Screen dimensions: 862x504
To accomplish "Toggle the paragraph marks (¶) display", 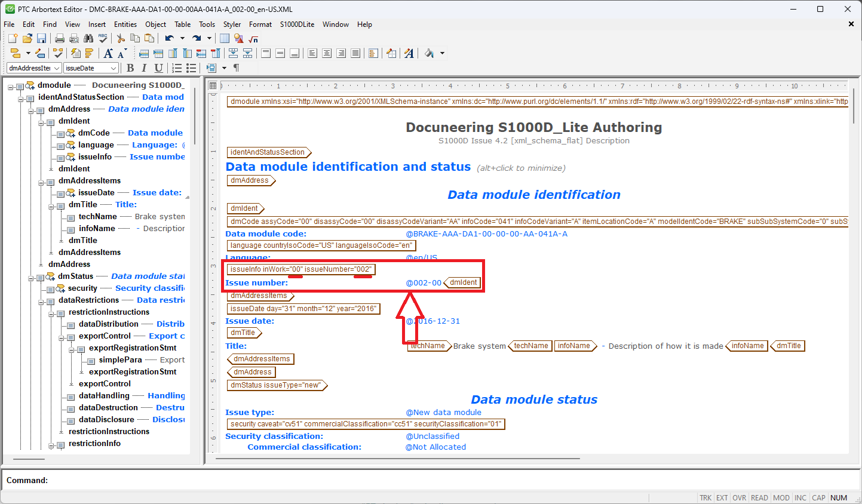I will [237, 68].
